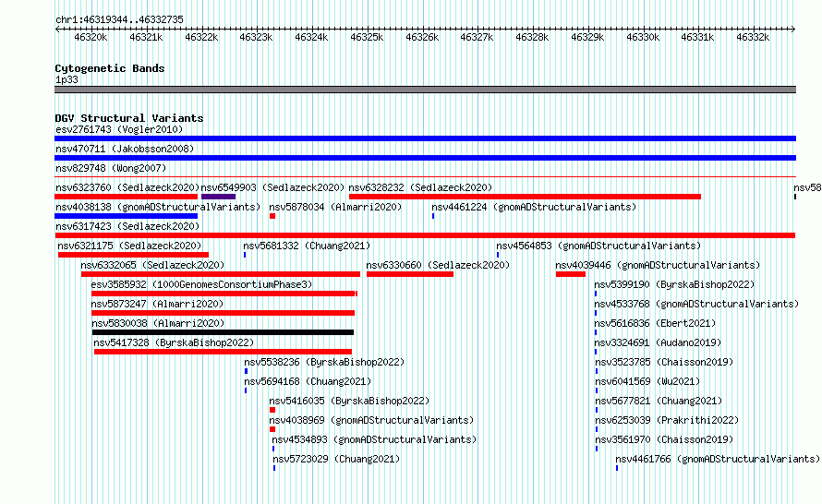This screenshot has height=504, width=822.
Task: Click the 46320k ruler position
Action: click(x=91, y=37)
